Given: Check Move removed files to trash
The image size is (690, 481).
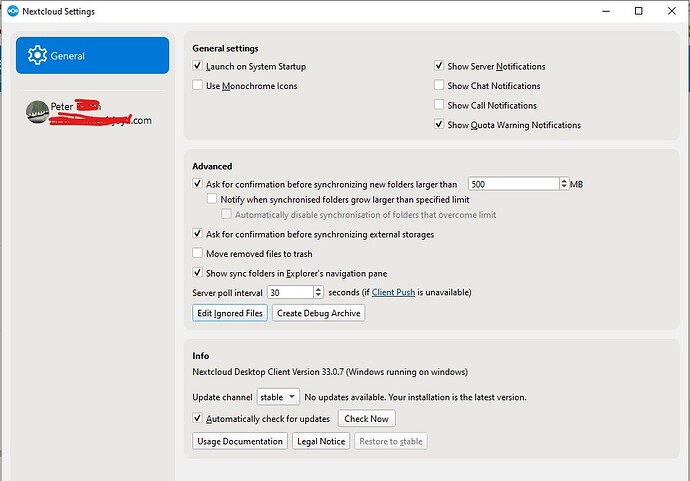Looking at the screenshot, I should pos(198,253).
